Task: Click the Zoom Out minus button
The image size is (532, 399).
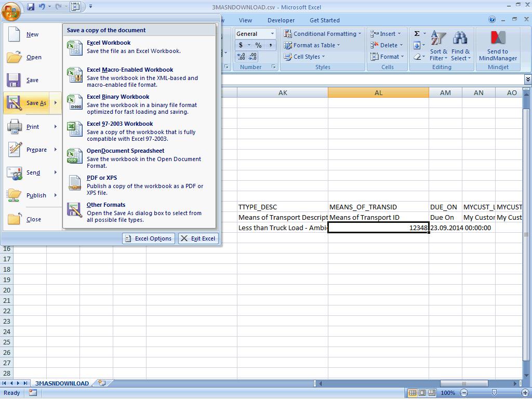Action: pos(464,393)
